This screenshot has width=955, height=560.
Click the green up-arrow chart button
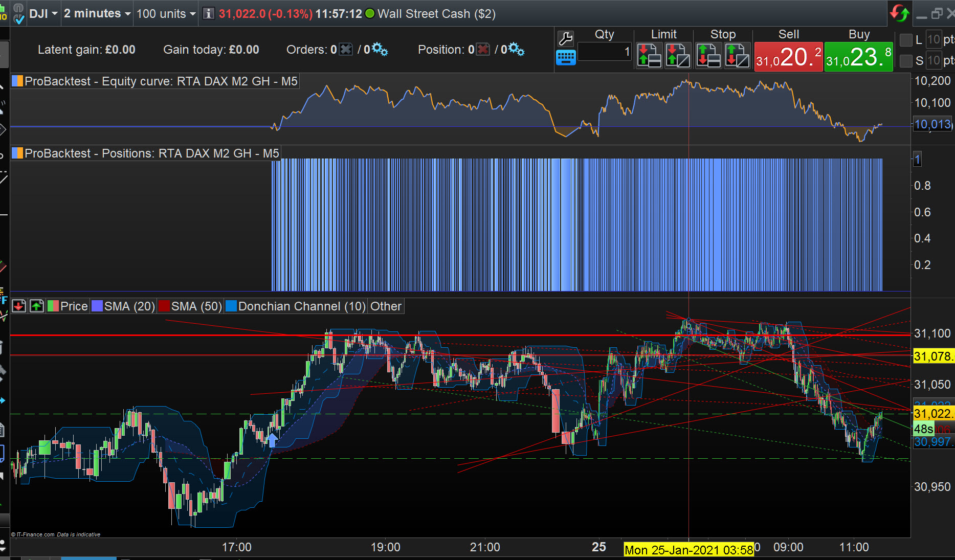37,306
